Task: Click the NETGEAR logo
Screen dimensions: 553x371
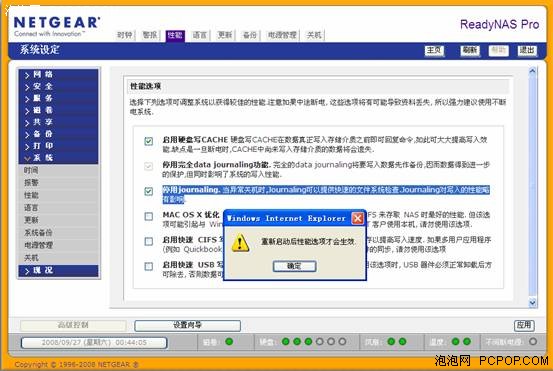Action: click(x=57, y=26)
